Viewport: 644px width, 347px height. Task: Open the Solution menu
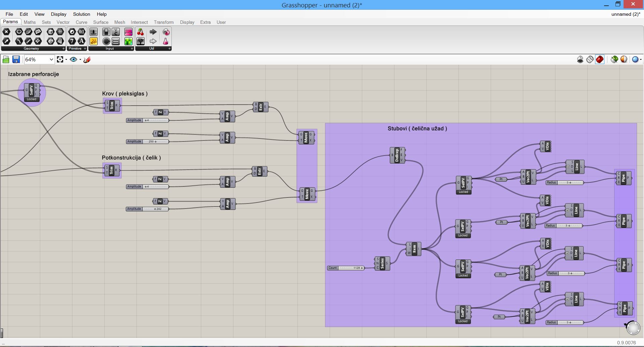click(x=82, y=14)
